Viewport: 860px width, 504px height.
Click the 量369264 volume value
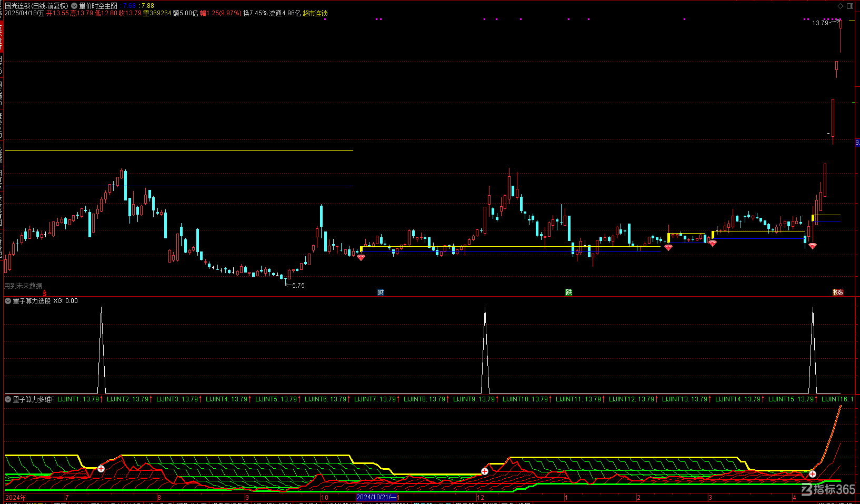[157, 13]
